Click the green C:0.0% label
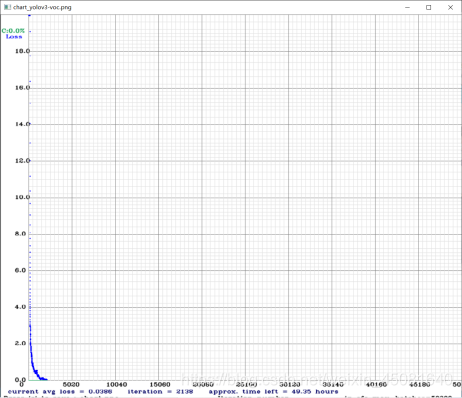 [13, 31]
